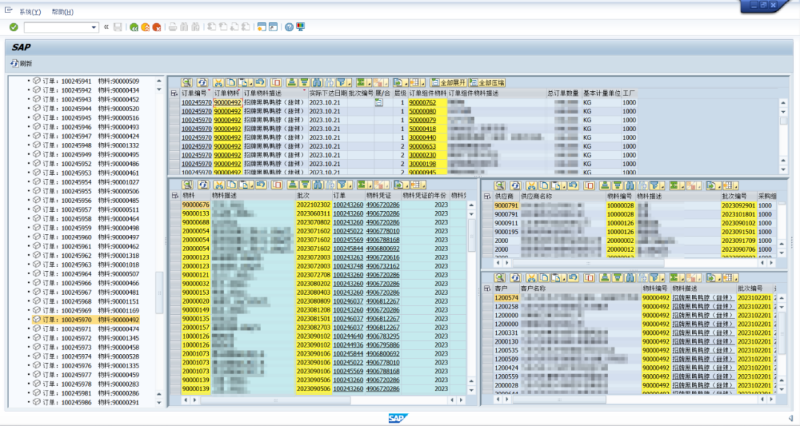Click the 全部压缩 (Collapse All) button
800x426 pixels.
click(486, 82)
